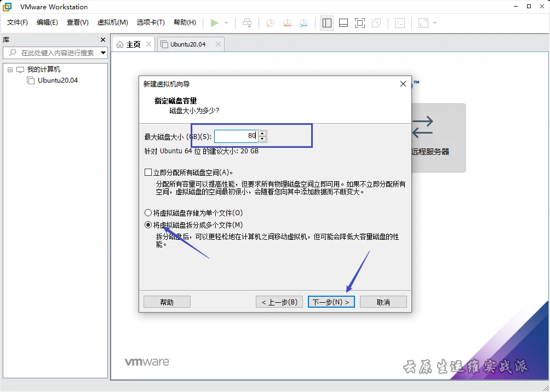Open the power options dropdown arrow beside play
Image resolution: width=550 pixels, height=392 pixels.
pos(226,23)
